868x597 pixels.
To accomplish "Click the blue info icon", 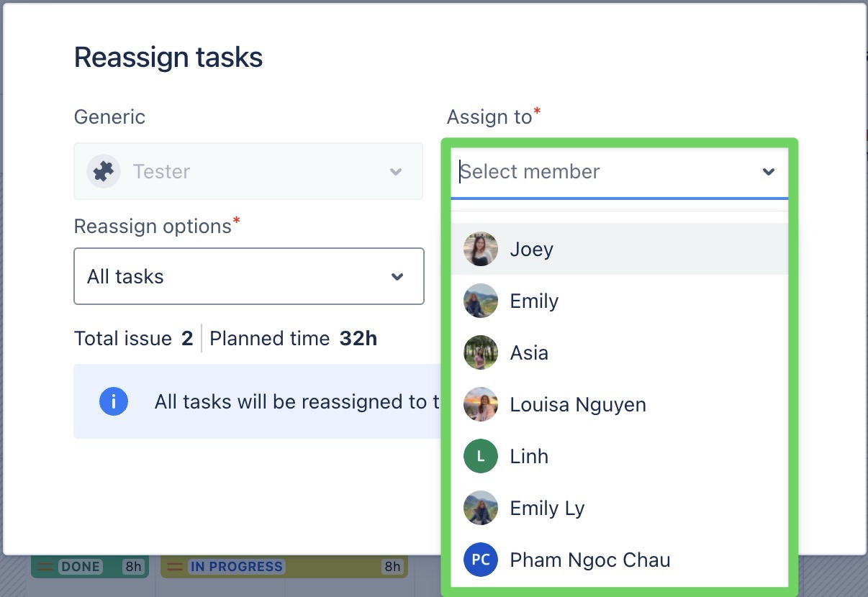I will [114, 401].
